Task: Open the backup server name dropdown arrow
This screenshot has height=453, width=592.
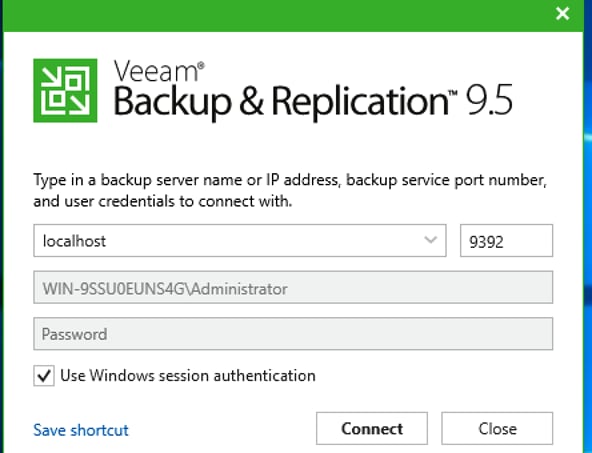Action: pyautogui.click(x=430, y=240)
